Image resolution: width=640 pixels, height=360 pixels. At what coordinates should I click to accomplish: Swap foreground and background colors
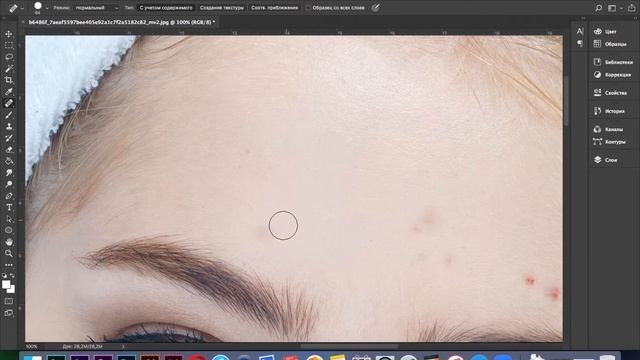pyautogui.click(x=12, y=276)
